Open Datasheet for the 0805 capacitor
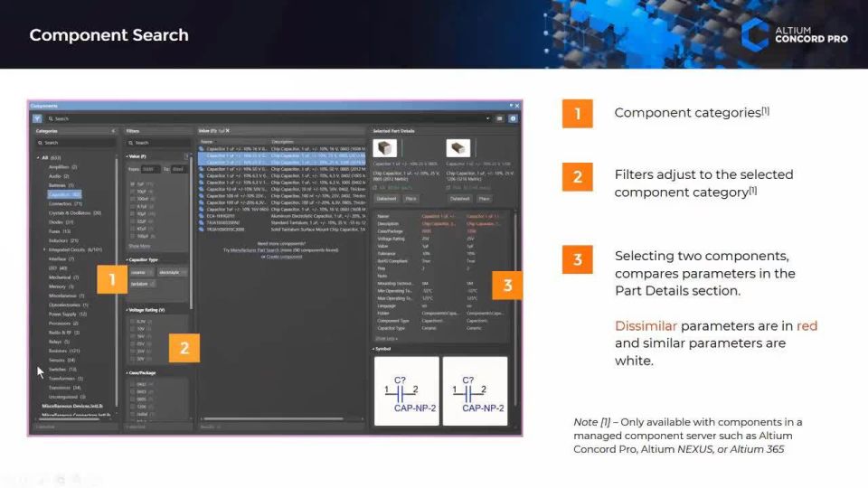Screen dimensions: 868x488 [386, 199]
